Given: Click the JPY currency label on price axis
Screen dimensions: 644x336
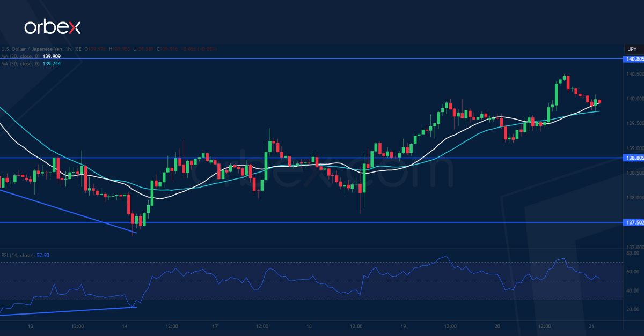Looking at the screenshot, I should (632, 49).
